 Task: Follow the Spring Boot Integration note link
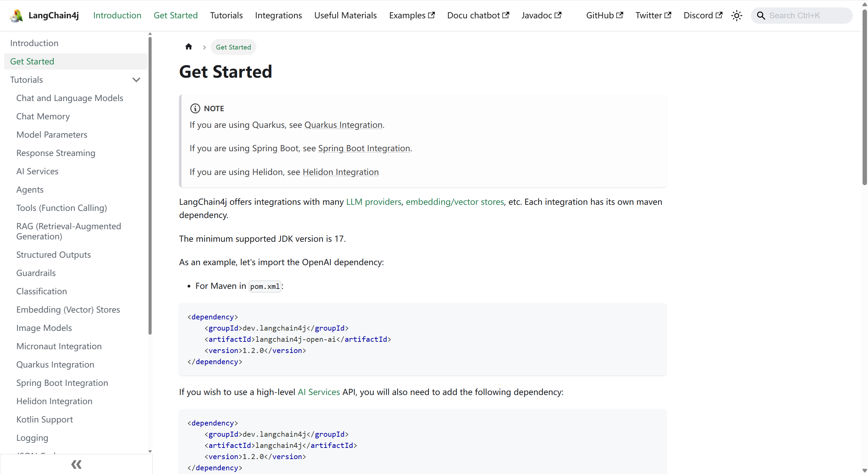[x=364, y=148]
